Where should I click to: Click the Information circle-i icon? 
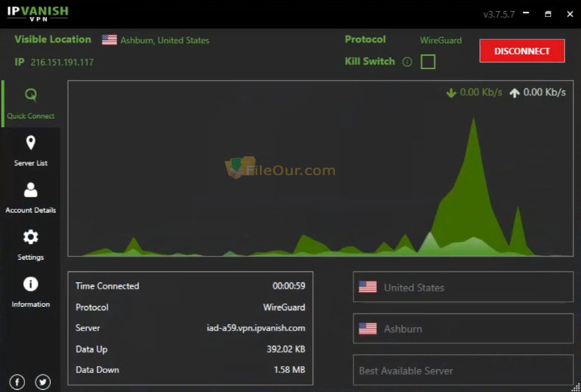31,284
